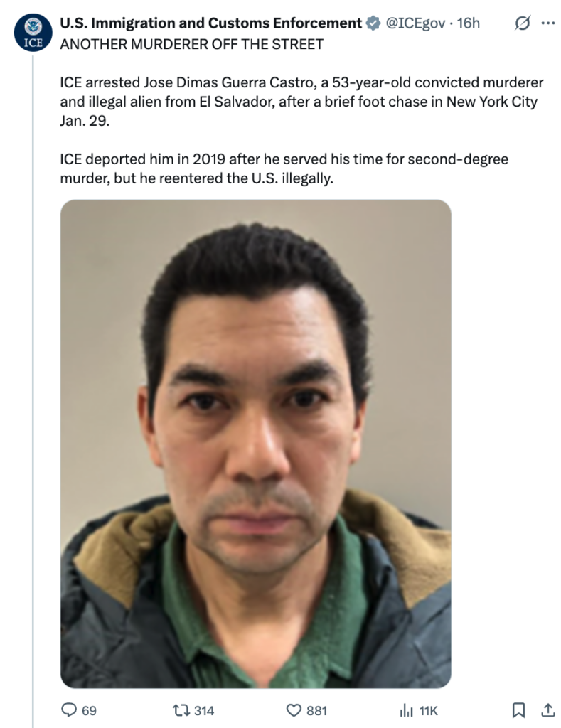561x728 pixels.
Task: Open the three-dot more options menu
Action: 548,23
